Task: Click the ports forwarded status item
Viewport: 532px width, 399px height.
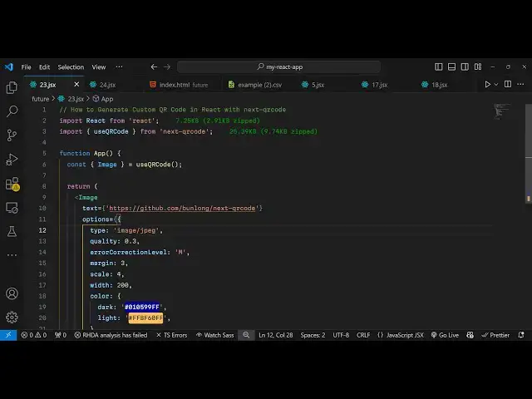Action: click(61, 335)
